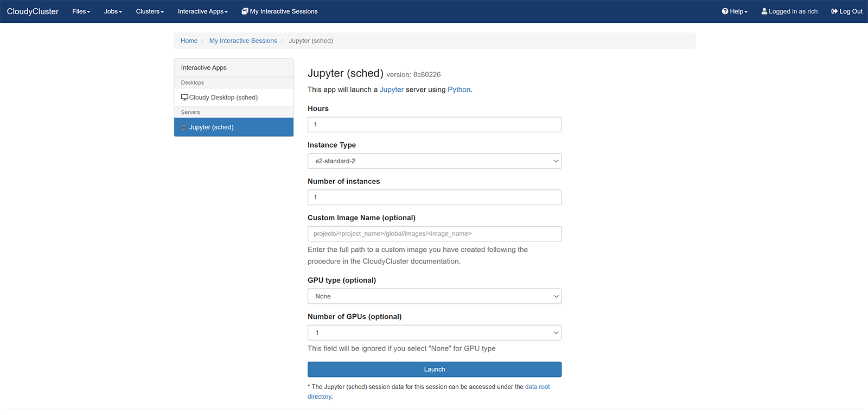The image size is (868, 415).
Task: Click the Log Out exit icon
Action: [834, 11]
